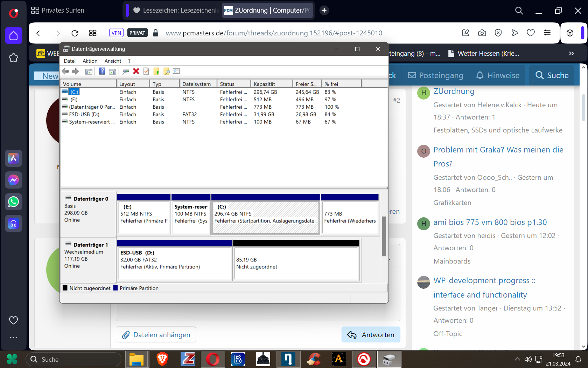Open the Aktion menu
Screen dimensions: 588x368
click(90, 61)
